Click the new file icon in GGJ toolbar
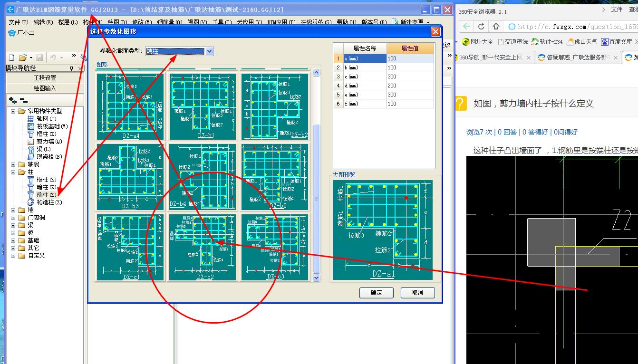The height and width of the screenshot is (364, 638). click(11, 57)
